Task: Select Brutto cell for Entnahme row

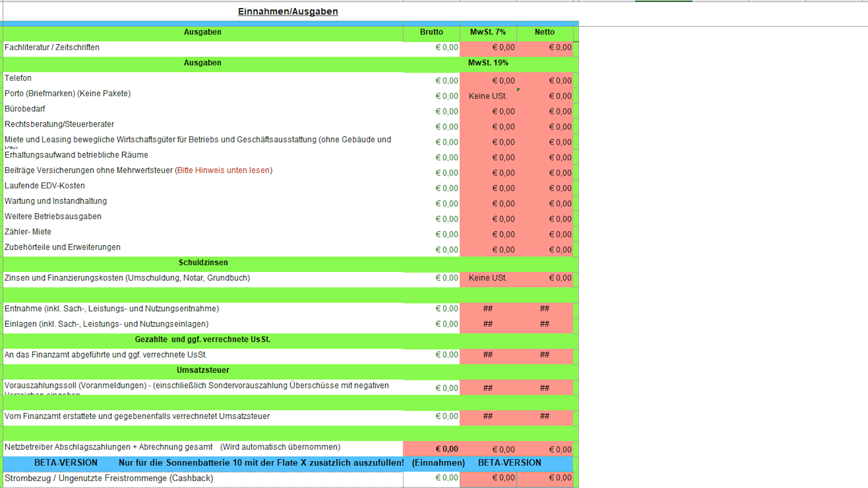Action: pyautogui.click(x=432, y=309)
